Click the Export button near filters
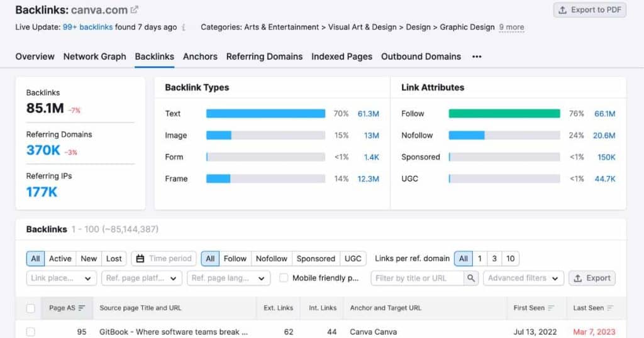This screenshot has height=338, width=644. (592, 278)
